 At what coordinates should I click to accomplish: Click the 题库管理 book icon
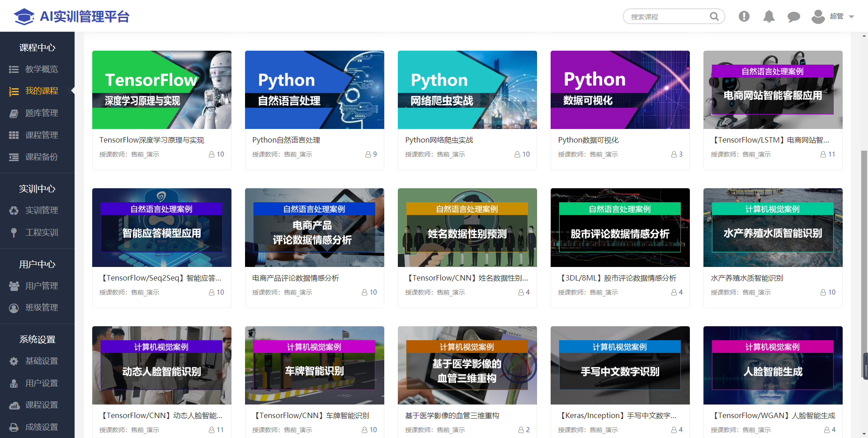coord(14,113)
